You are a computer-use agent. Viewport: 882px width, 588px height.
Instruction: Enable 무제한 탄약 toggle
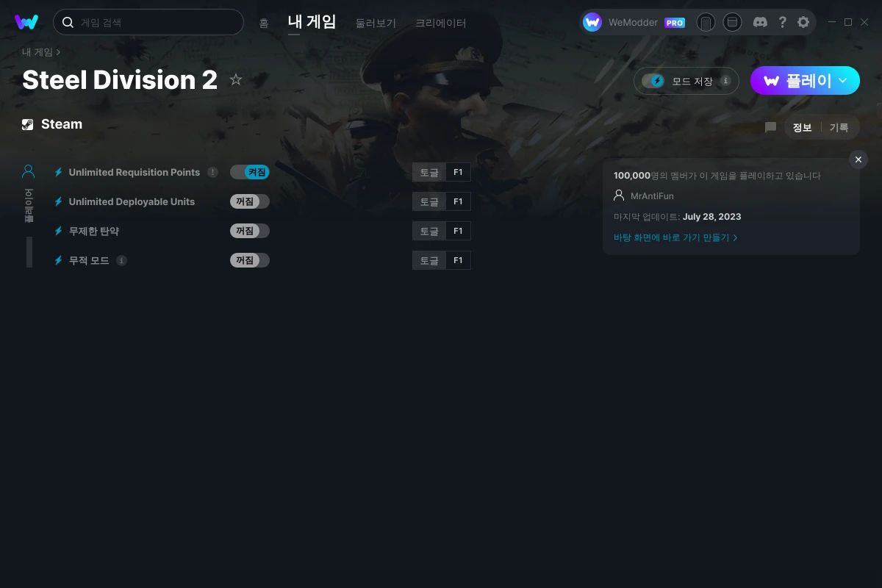[250, 231]
